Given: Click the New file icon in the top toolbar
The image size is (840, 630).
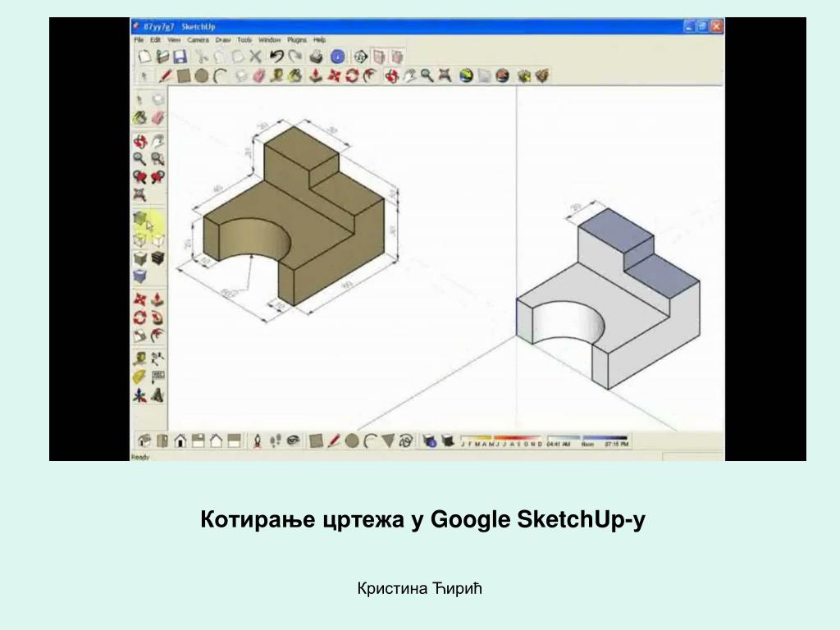Looking at the screenshot, I should 144,57.
